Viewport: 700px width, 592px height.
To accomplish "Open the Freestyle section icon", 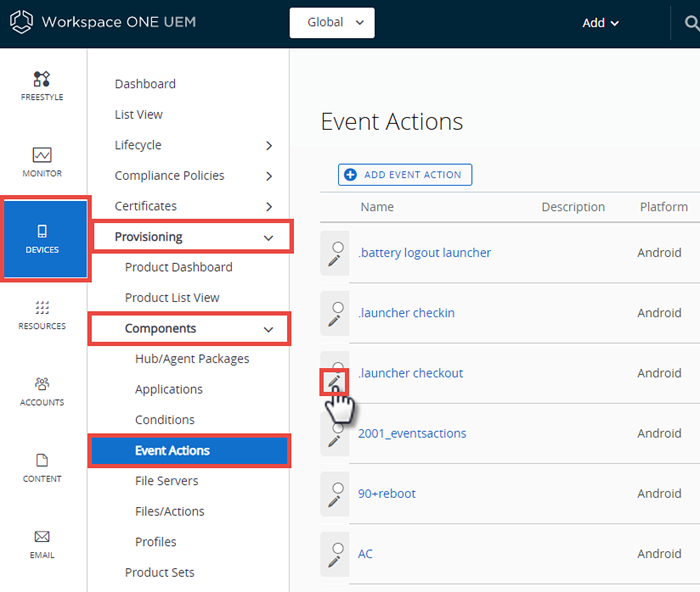I will 42,79.
